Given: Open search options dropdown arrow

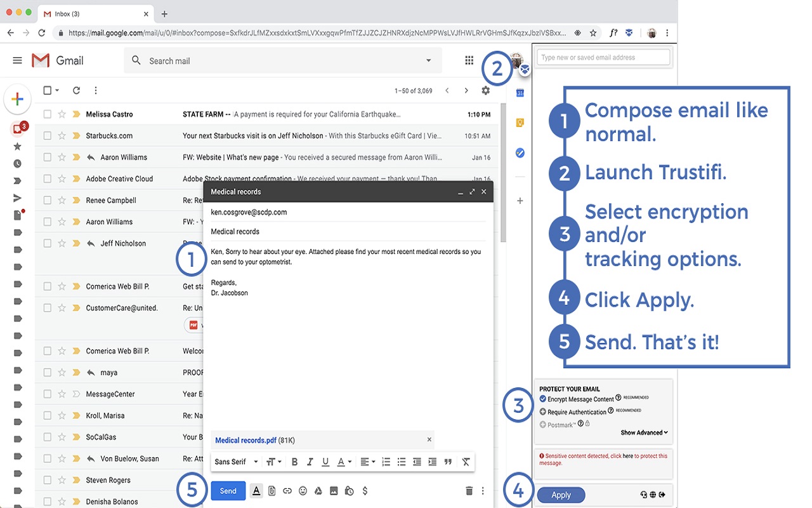Looking at the screenshot, I should click(x=429, y=60).
